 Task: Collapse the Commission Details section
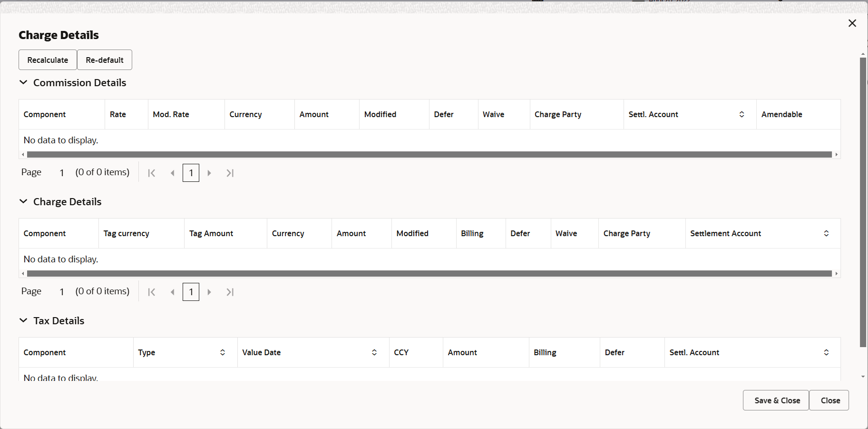(x=24, y=82)
